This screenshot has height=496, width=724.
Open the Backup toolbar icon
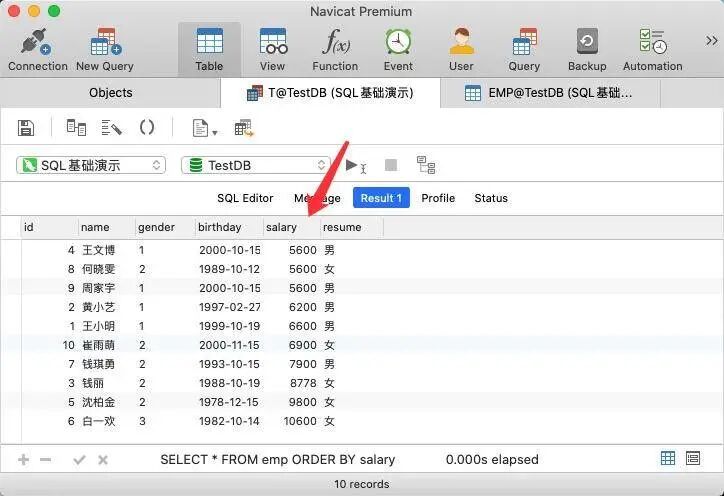point(587,49)
